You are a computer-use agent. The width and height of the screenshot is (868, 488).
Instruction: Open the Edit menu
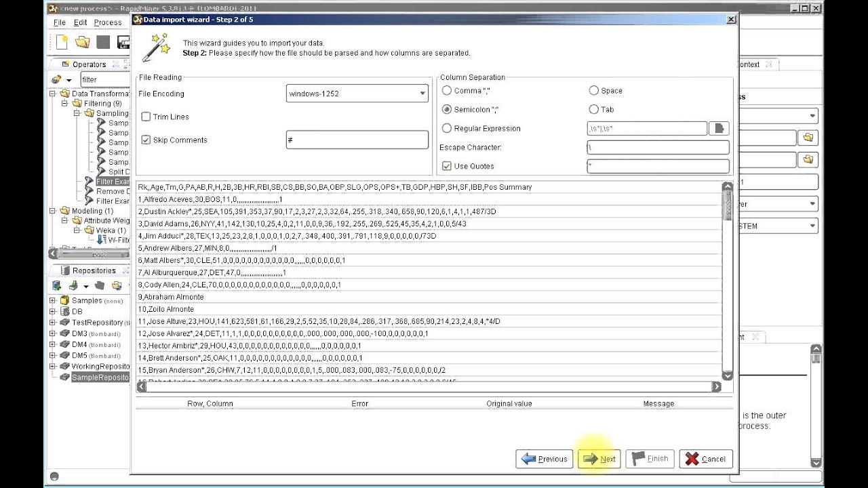tap(80, 22)
